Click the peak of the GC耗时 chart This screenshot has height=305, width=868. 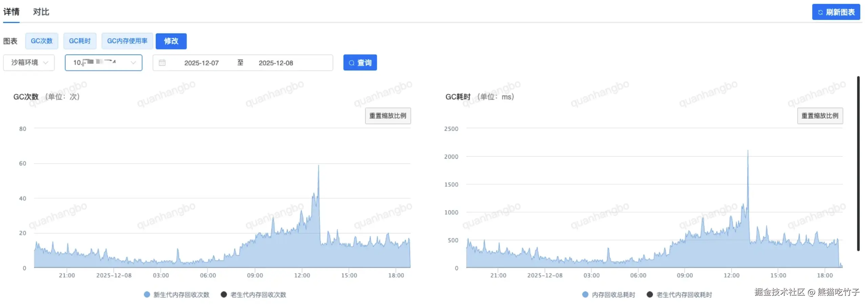[748, 151]
